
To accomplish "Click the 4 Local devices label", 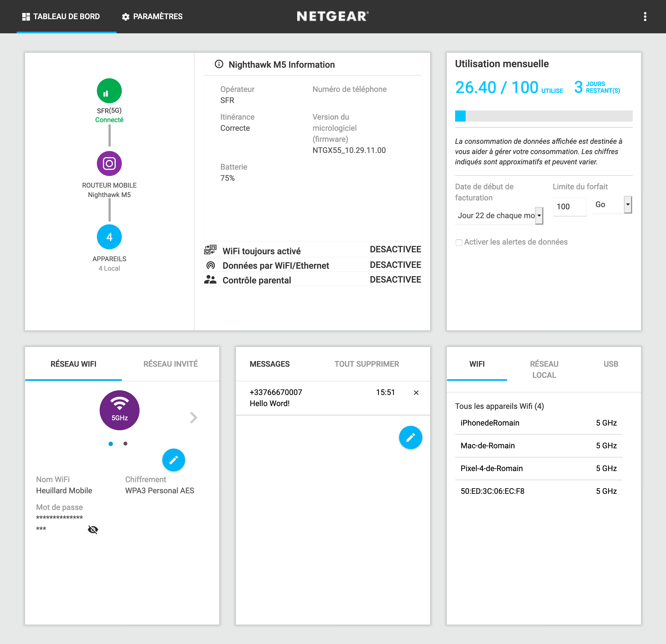I will [x=109, y=268].
